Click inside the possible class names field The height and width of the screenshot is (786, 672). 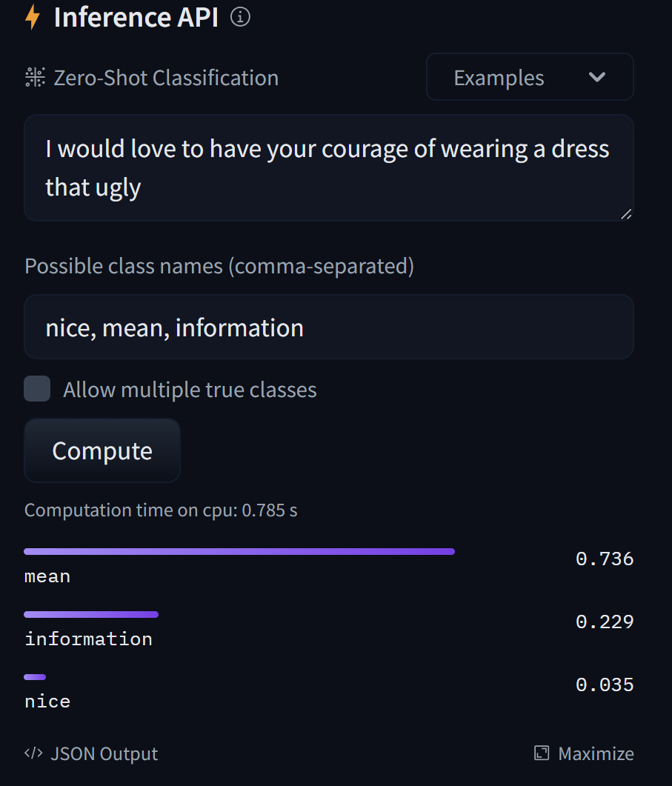(329, 327)
